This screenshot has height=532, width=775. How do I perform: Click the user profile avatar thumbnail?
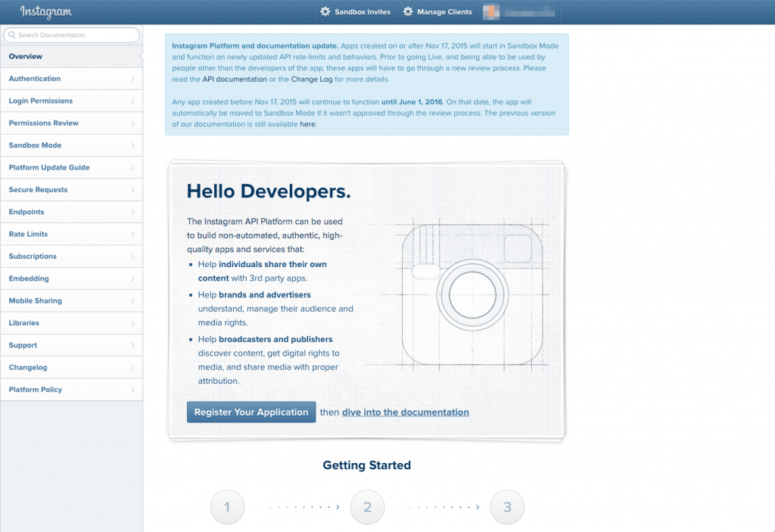(x=492, y=12)
